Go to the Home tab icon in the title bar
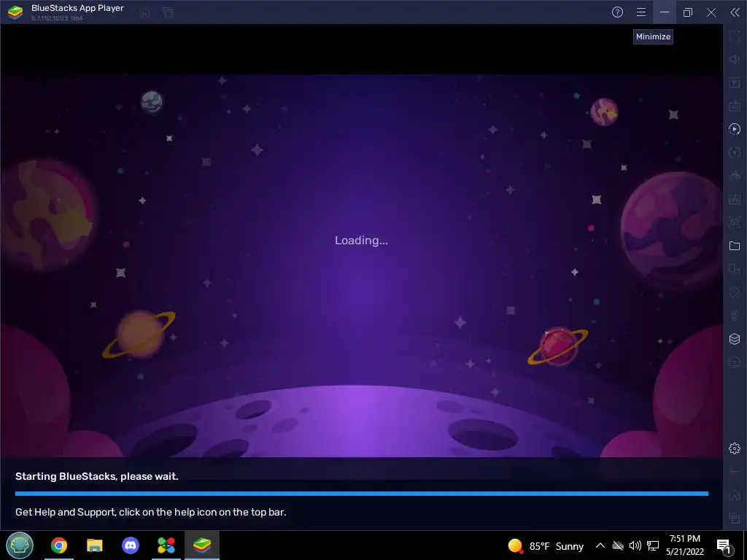This screenshot has width=747, height=560. (x=145, y=13)
